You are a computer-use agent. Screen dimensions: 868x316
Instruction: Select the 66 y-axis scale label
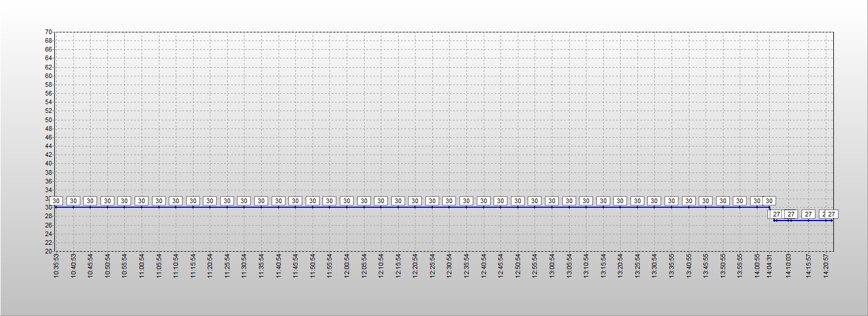click(x=49, y=49)
